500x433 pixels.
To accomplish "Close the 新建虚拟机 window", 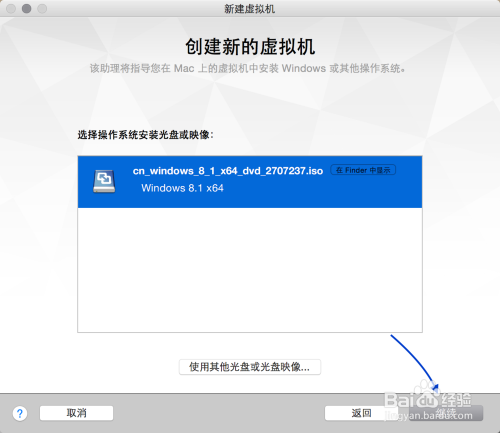I will tap(11, 8).
